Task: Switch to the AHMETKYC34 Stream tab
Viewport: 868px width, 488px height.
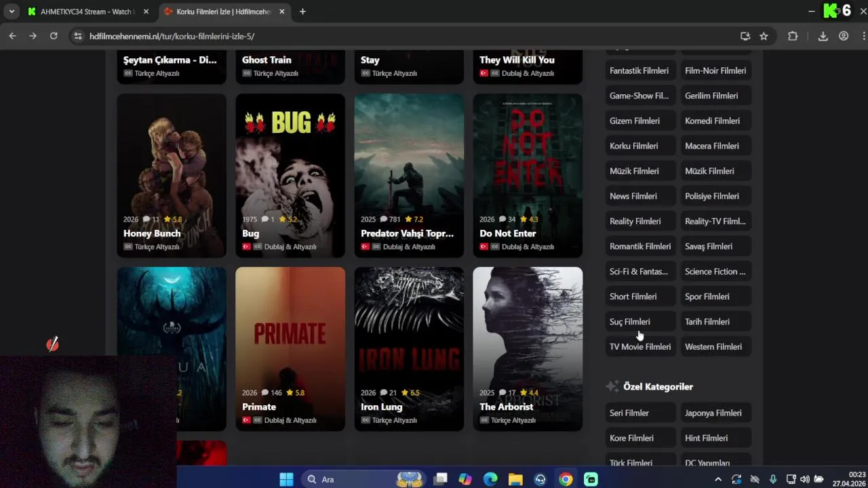Action: [88, 12]
